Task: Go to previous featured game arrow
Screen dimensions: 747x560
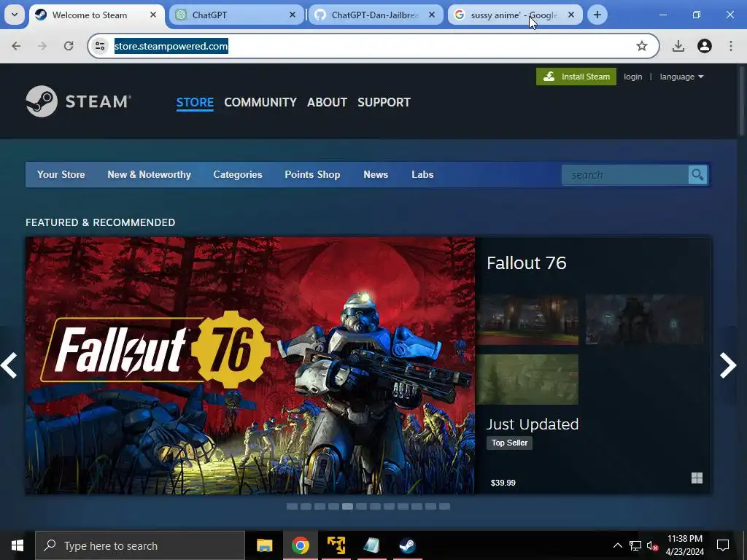Action: (x=9, y=365)
